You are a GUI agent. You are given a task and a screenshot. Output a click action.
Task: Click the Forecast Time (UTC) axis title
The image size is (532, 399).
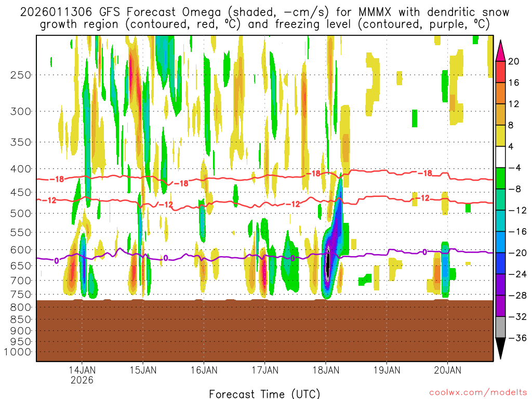tap(264, 393)
